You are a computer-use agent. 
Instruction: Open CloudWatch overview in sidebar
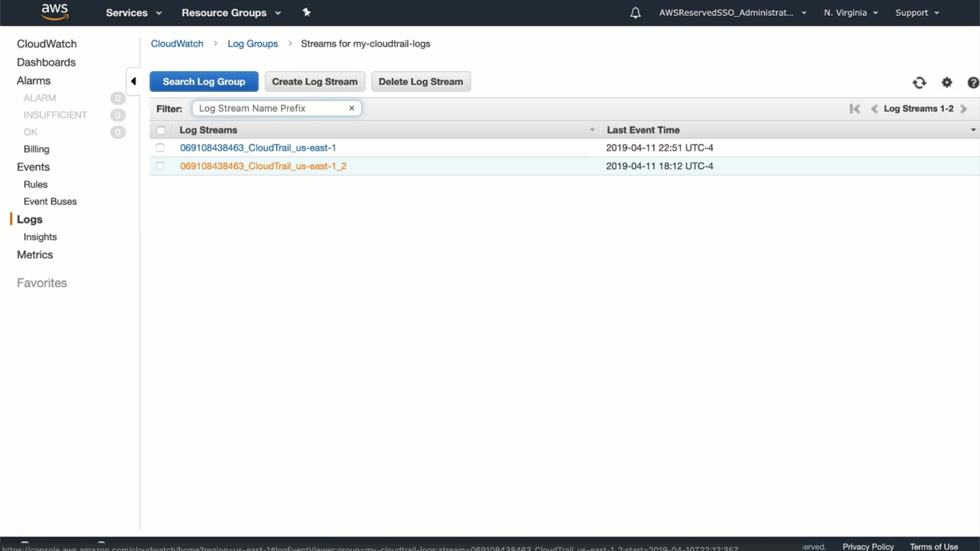coord(47,44)
